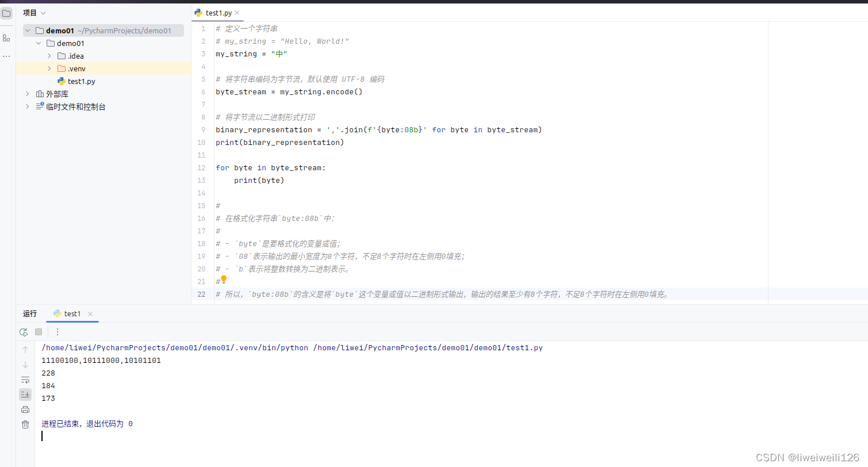Viewport: 868px width, 467px height.
Task: Toggle scroll to end in console
Action: click(25, 394)
